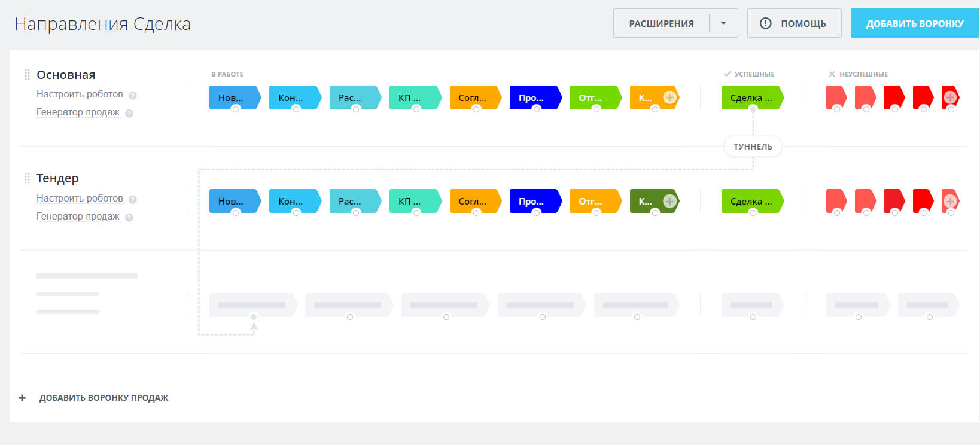Screen dimensions: 980x445
Task: Click the tunnel connector dot under Основная Сделка
Action: pos(753,109)
